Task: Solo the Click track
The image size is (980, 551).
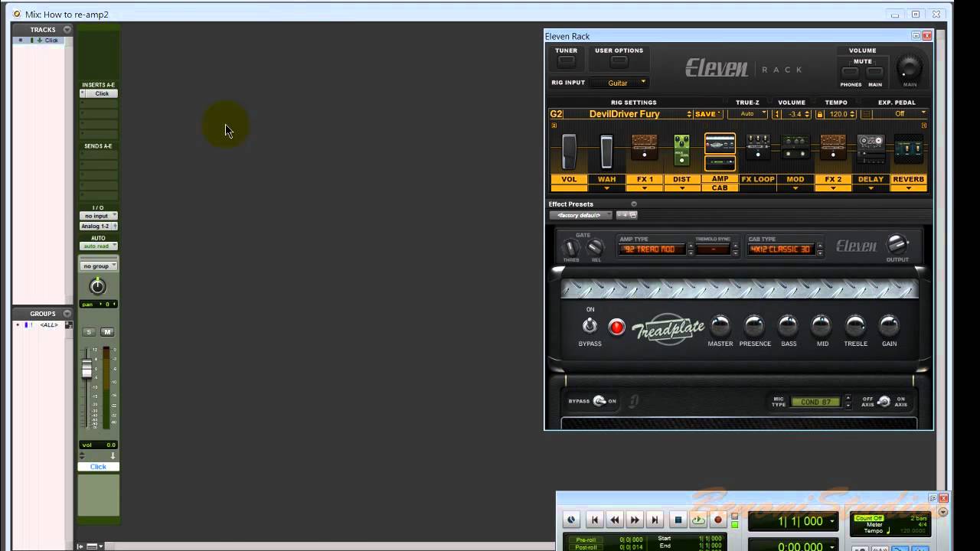Action: (90, 332)
